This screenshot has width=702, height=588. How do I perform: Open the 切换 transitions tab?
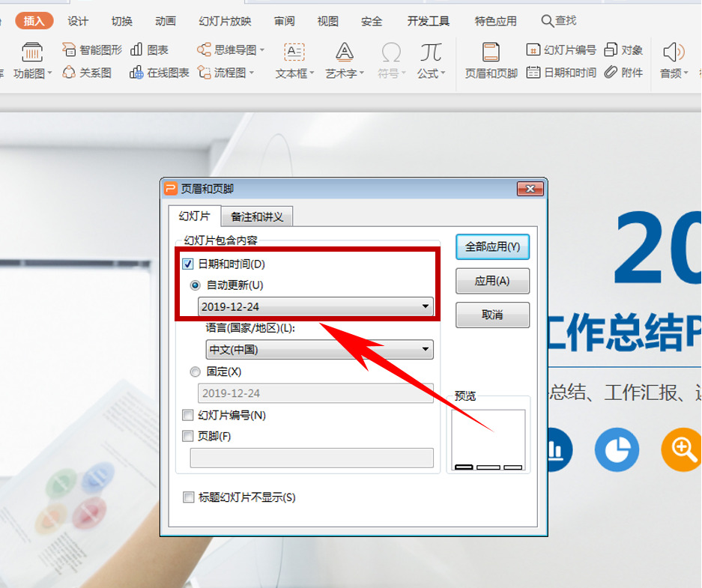click(122, 20)
